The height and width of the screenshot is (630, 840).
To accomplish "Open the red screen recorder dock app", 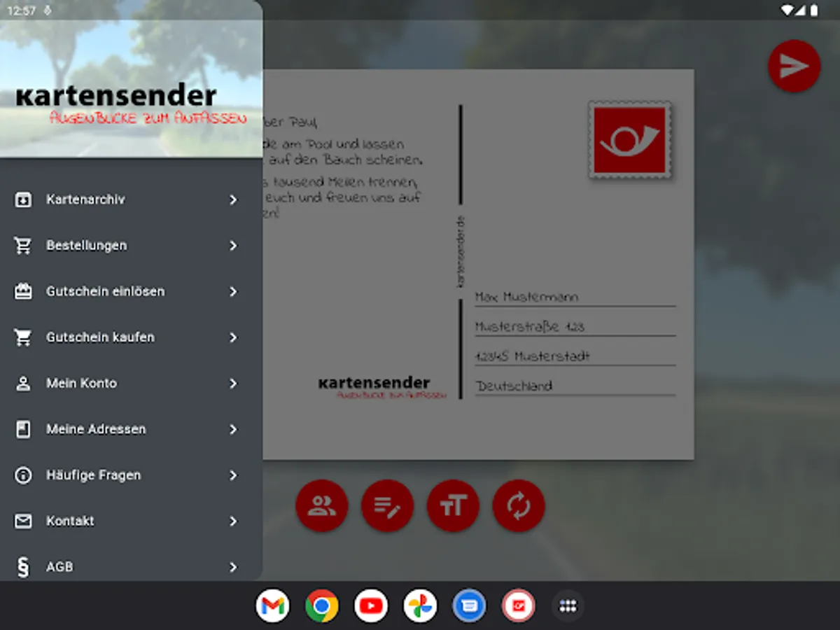I will (x=519, y=606).
